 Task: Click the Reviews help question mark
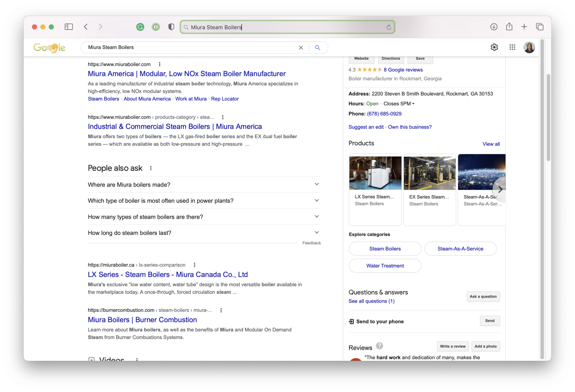379,346
